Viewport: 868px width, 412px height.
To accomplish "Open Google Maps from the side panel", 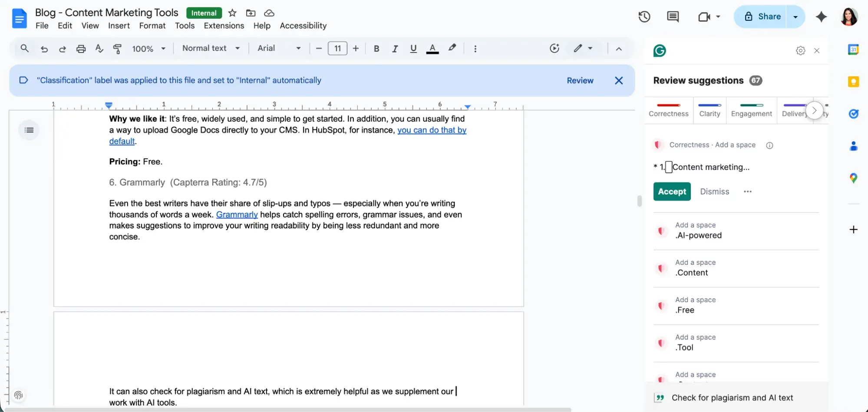I will 854,178.
